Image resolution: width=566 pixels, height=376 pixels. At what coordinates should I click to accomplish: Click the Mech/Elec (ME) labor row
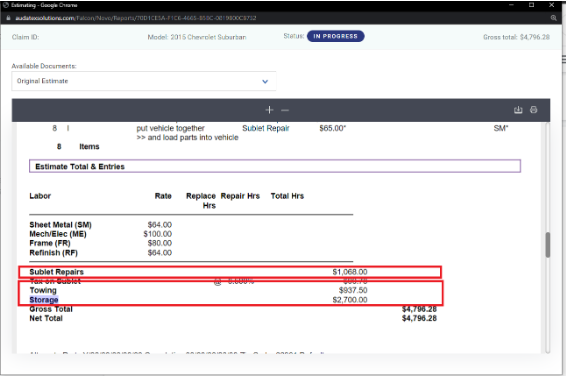pyautogui.click(x=101, y=234)
